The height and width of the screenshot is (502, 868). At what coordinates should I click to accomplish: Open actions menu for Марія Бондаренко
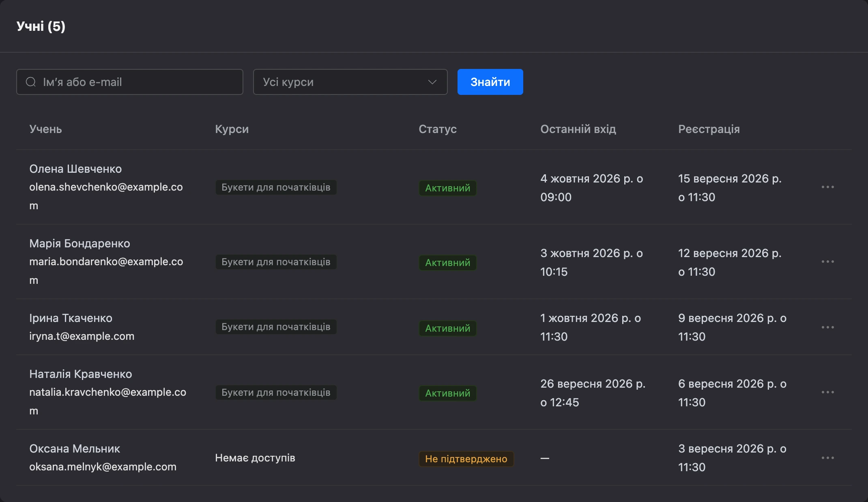(827, 262)
